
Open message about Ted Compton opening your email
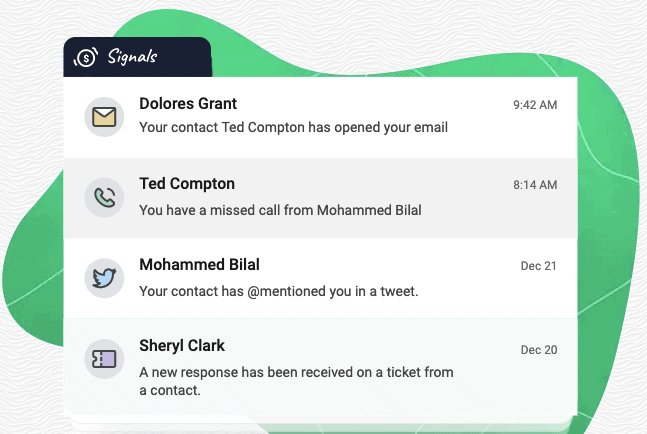(293, 127)
